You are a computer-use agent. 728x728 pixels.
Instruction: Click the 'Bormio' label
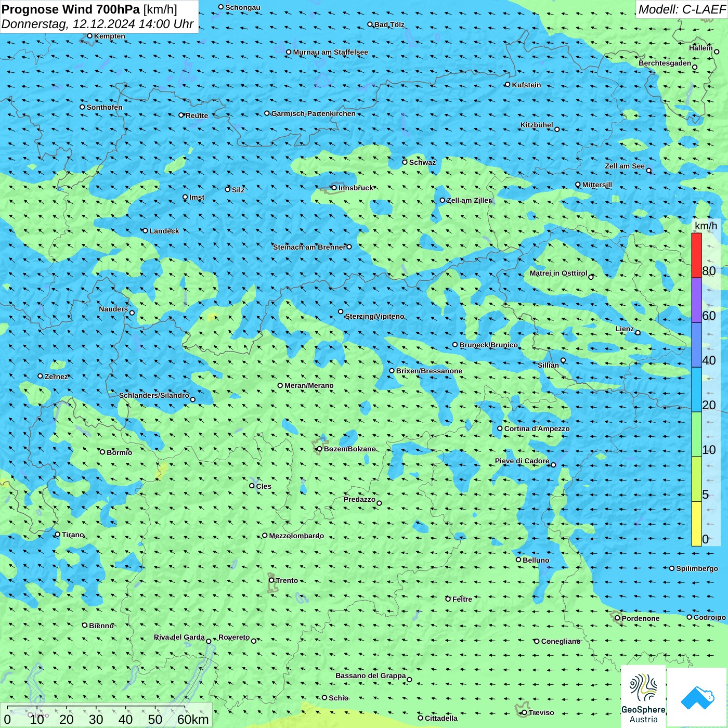pyautogui.click(x=119, y=452)
